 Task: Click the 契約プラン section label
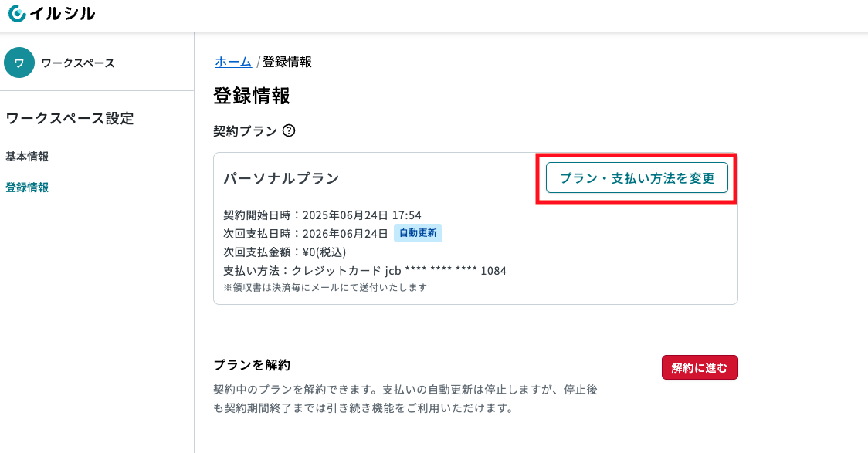[x=246, y=131]
